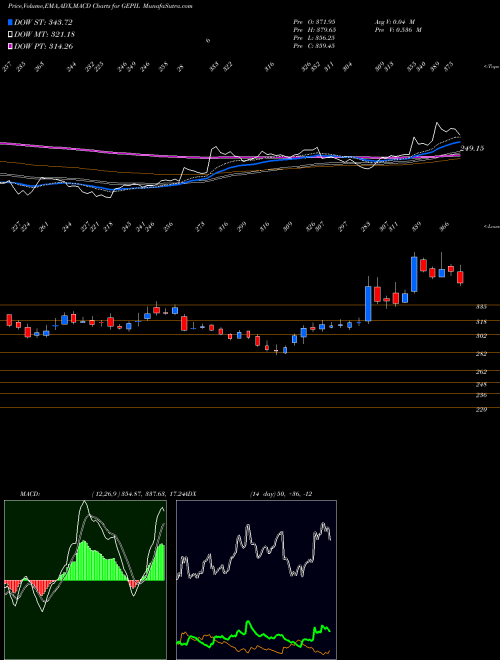Click the lone '6' label above the tops row

pyautogui.click(x=208, y=41)
